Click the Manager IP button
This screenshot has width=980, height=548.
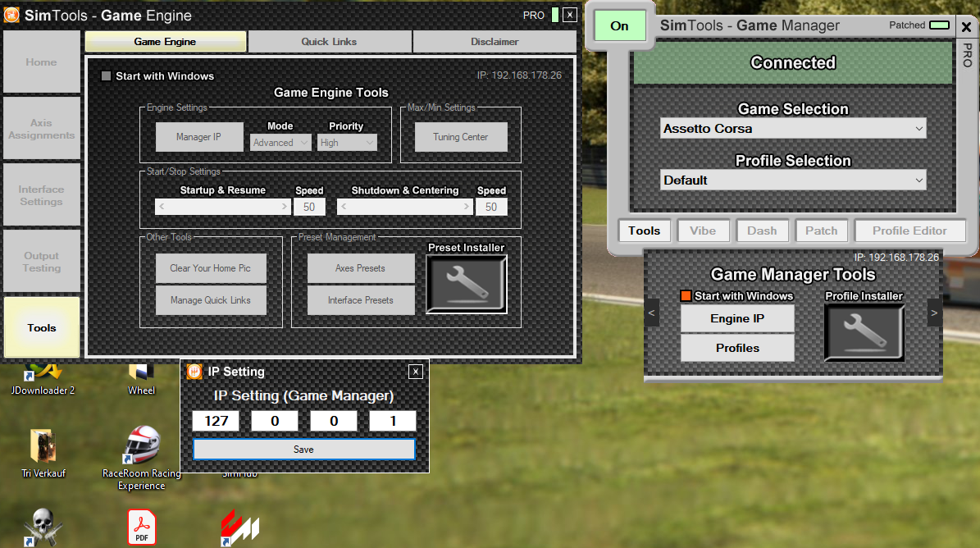[x=198, y=137]
